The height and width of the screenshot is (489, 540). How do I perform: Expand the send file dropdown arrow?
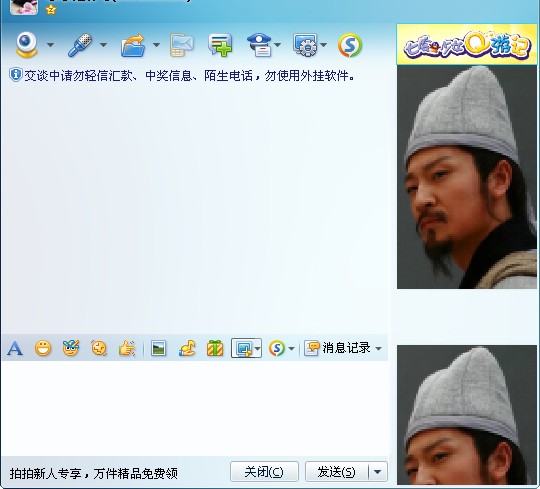156,45
